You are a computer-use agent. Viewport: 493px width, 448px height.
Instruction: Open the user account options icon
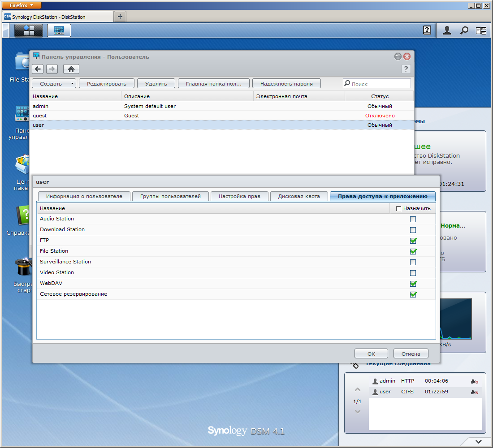447,30
